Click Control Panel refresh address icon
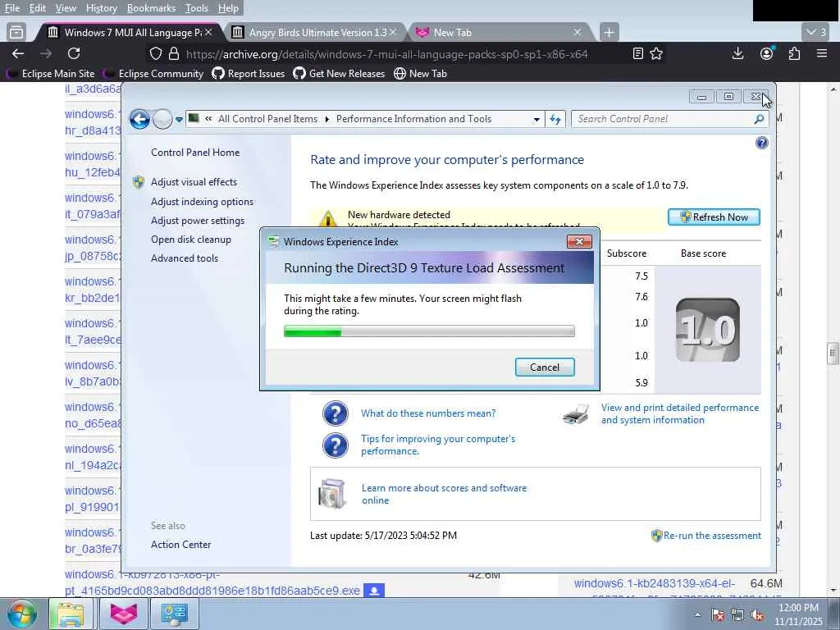This screenshot has height=630, width=840. [555, 120]
